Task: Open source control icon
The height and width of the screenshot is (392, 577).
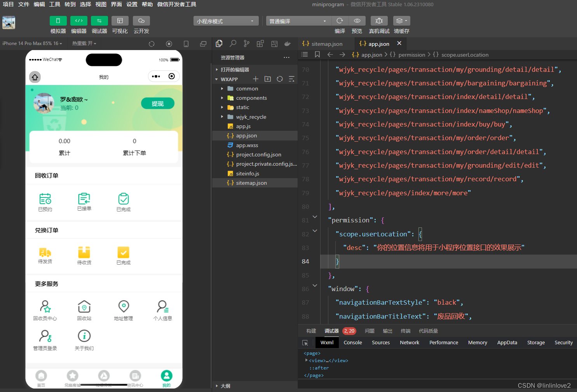Action: (x=246, y=43)
